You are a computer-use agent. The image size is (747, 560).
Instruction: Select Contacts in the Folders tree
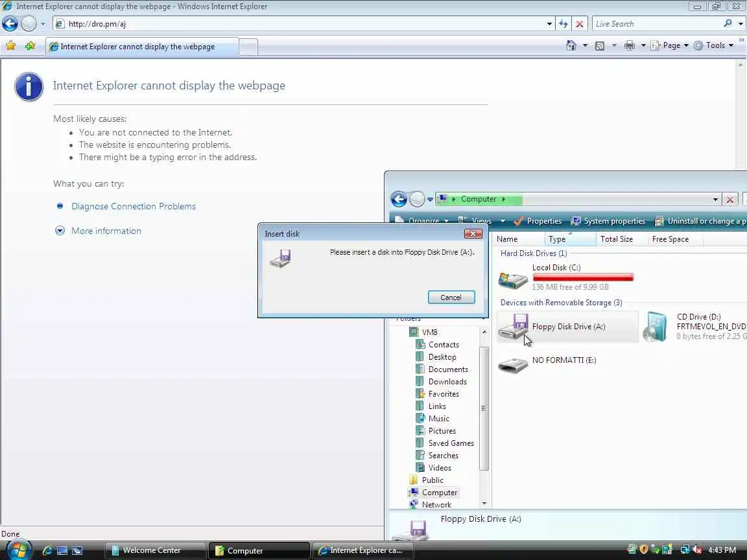click(438, 345)
